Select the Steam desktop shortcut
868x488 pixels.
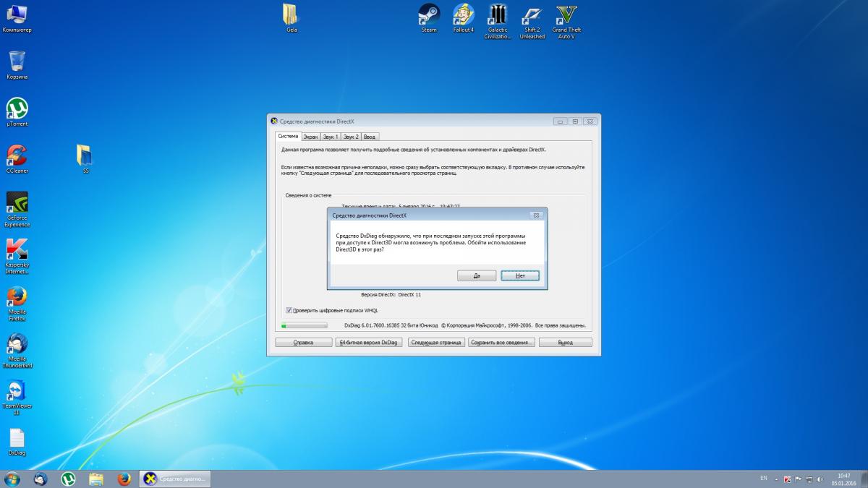point(429,18)
